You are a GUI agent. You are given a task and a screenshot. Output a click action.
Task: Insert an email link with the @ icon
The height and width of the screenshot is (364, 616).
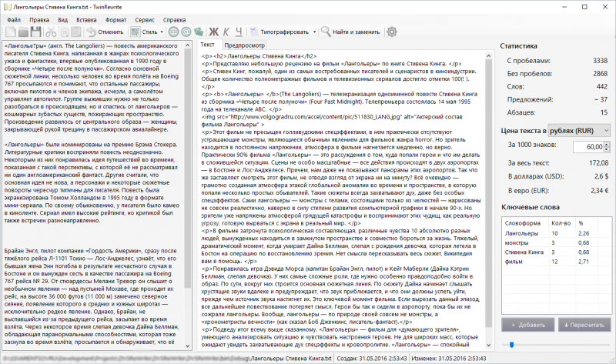click(x=186, y=32)
